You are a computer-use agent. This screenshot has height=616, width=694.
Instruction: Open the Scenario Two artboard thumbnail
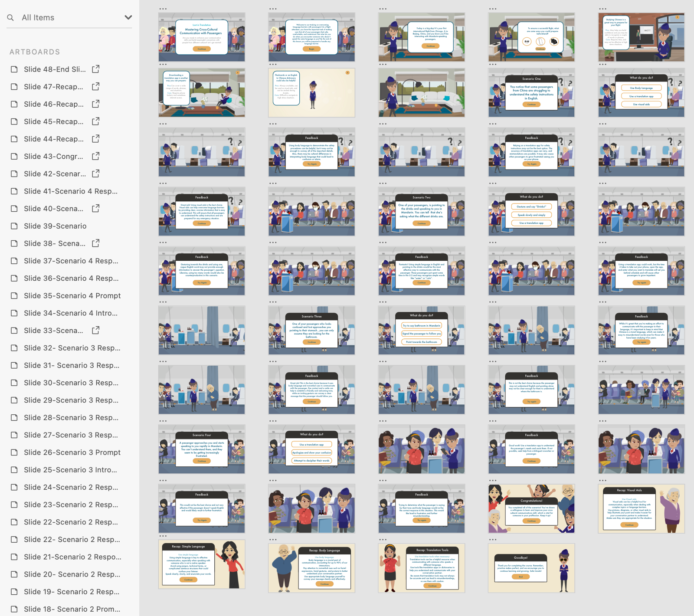[422, 211]
